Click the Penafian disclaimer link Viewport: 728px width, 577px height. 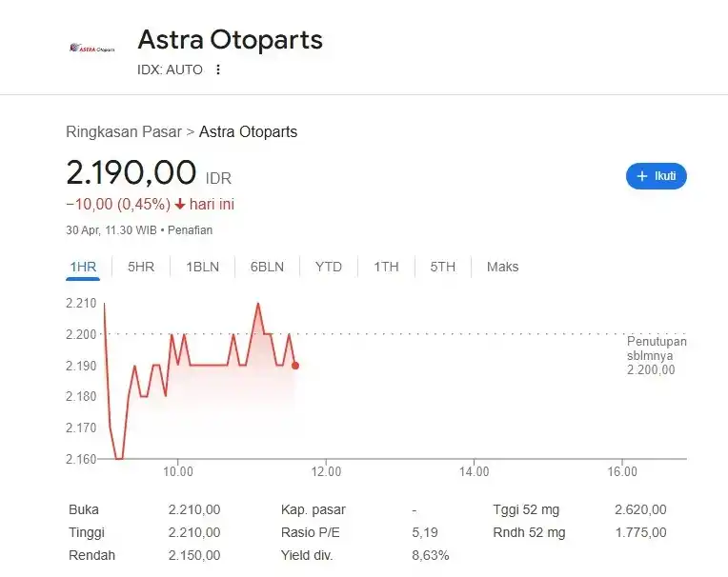click(x=192, y=230)
